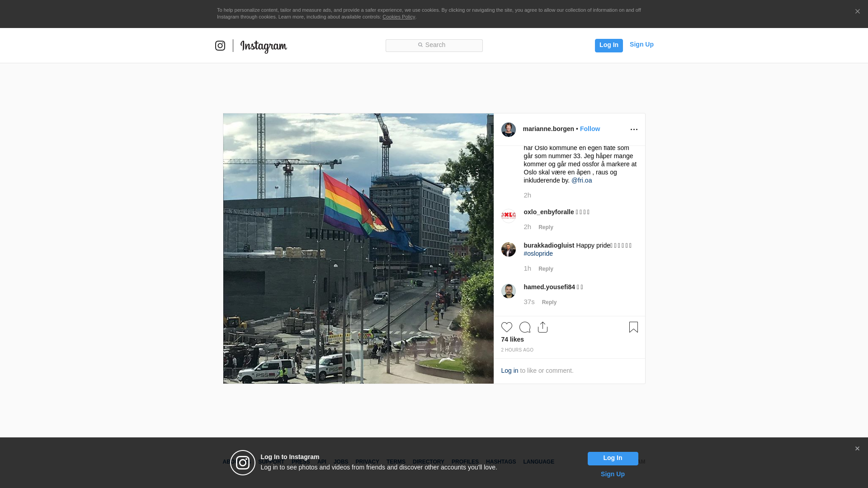Click Sign Up in bottom banner
Screen dimensions: 868x488
[x=613, y=474]
